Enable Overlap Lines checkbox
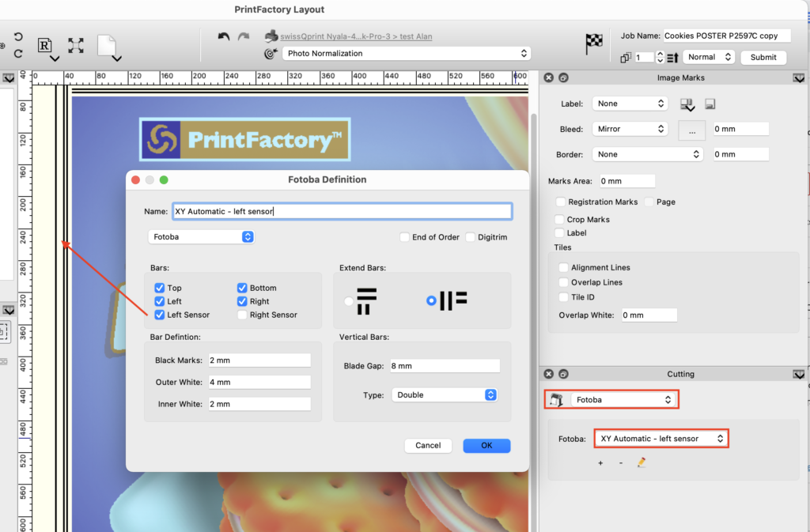Viewport: 810px width, 532px height. [x=563, y=282]
